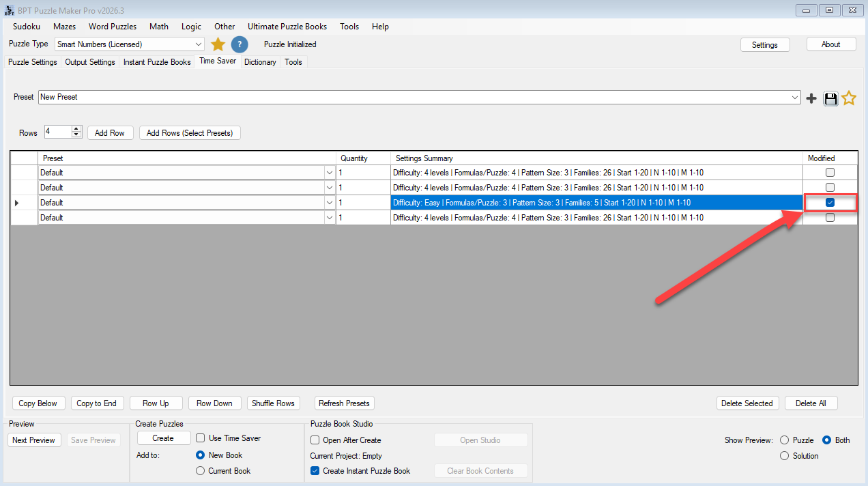Click the Preset column header
This screenshot has height=486, width=868.
pyautogui.click(x=187, y=158)
